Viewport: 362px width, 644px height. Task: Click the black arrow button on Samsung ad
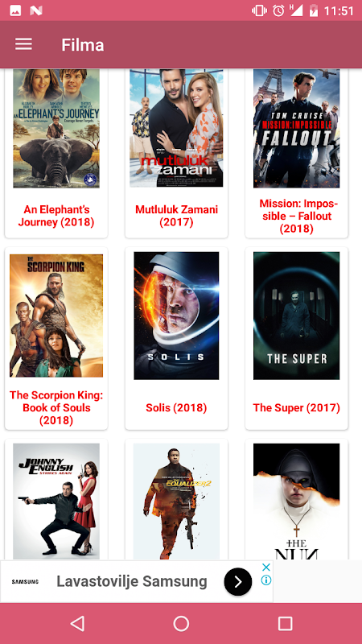(238, 581)
